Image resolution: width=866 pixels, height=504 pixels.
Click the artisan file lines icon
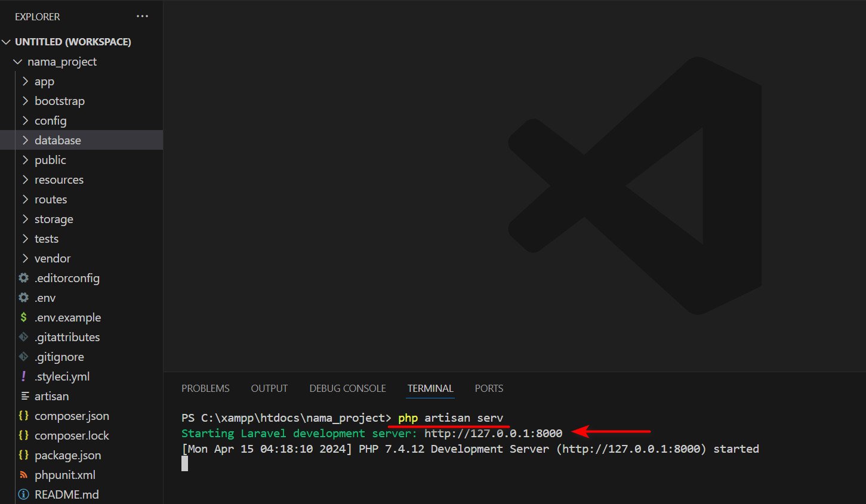[24, 395]
